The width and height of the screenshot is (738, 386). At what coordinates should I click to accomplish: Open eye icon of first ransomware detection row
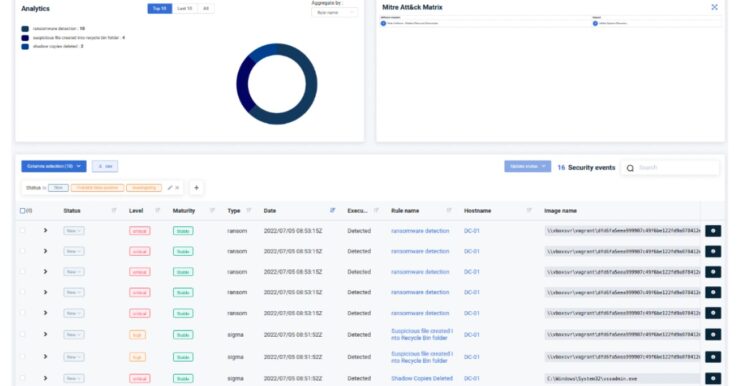[713, 231]
